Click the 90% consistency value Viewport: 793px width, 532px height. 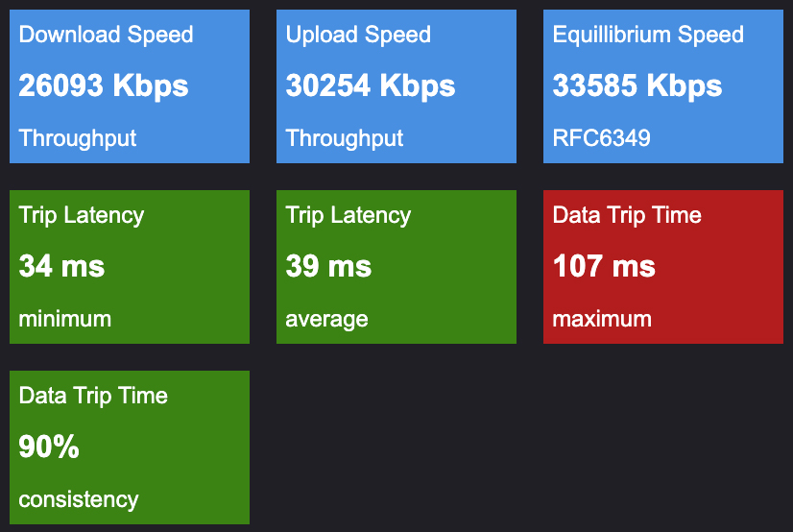tap(49, 447)
